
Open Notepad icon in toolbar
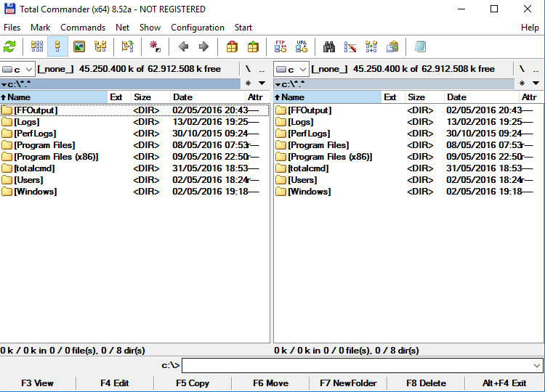coord(420,46)
